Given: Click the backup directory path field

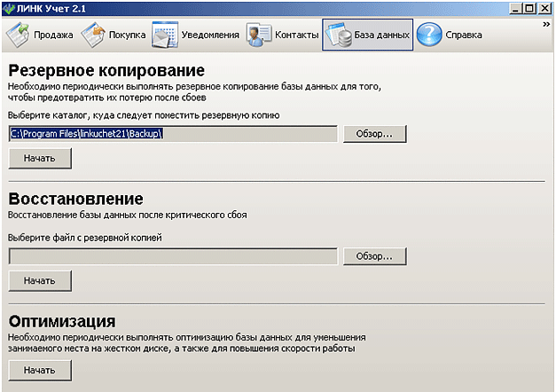Looking at the screenshot, I should [173, 134].
